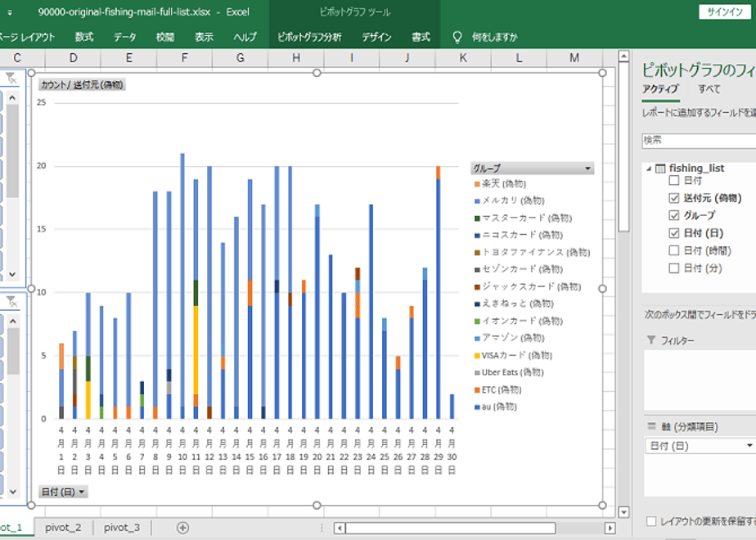Click the アマゾン (偽物) legend entry
The image size is (756, 540).
(509, 338)
